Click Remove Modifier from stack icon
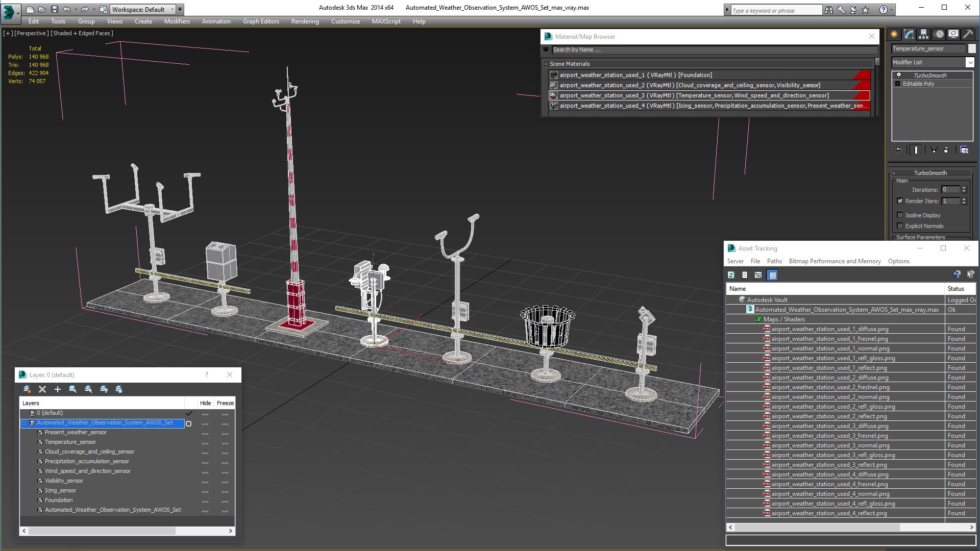980x551 pixels. pyautogui.click(x=946, y=150)
